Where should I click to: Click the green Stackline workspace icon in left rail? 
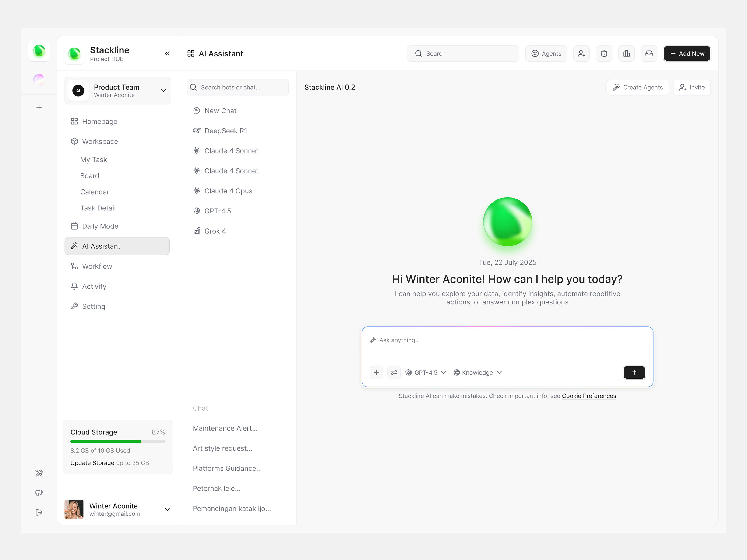[x=39, y=51]
